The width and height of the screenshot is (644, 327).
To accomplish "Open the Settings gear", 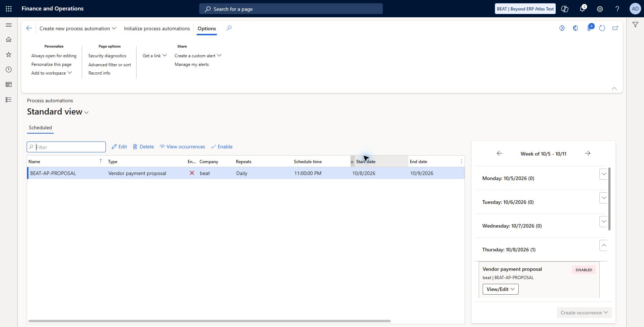I will [x=600, y=9].
